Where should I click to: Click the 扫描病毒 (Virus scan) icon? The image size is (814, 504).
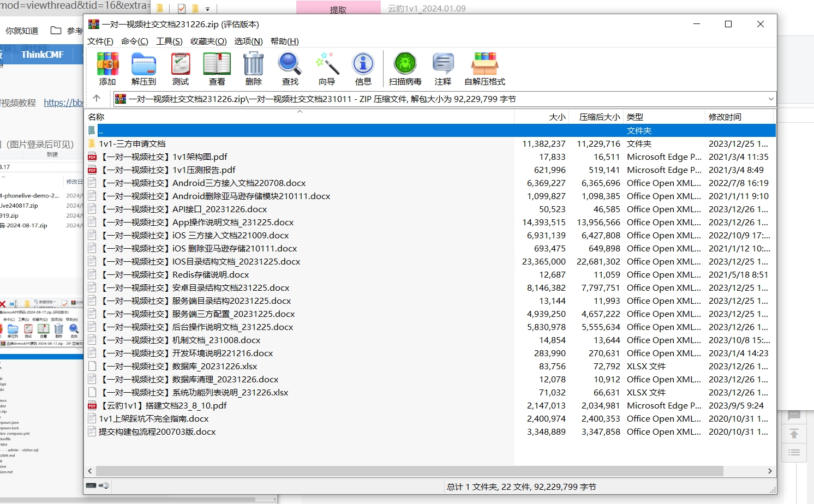coord(405,64)
